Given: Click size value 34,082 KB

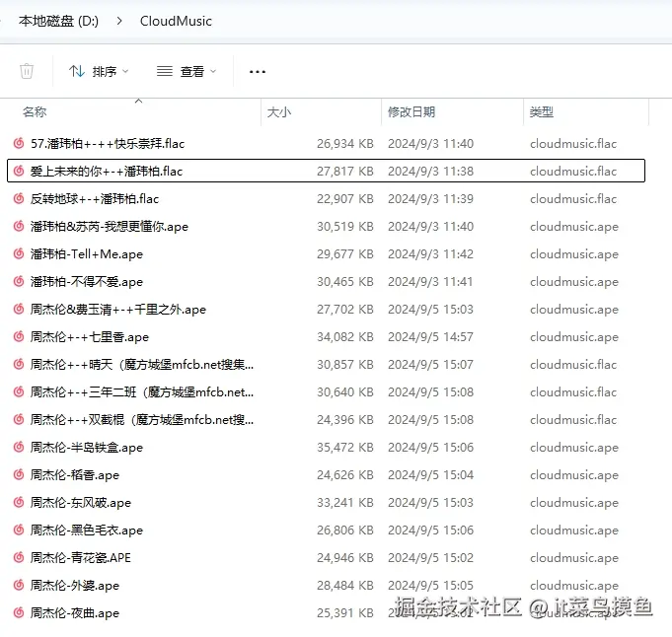Looking at the screenshot, I should coord(345,337).
